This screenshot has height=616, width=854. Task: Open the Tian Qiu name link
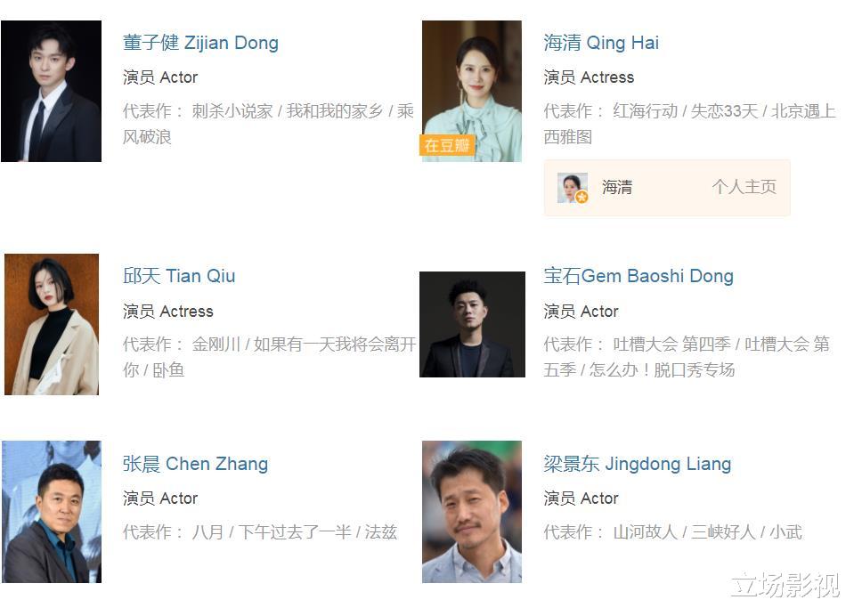(x=179, y=276)
